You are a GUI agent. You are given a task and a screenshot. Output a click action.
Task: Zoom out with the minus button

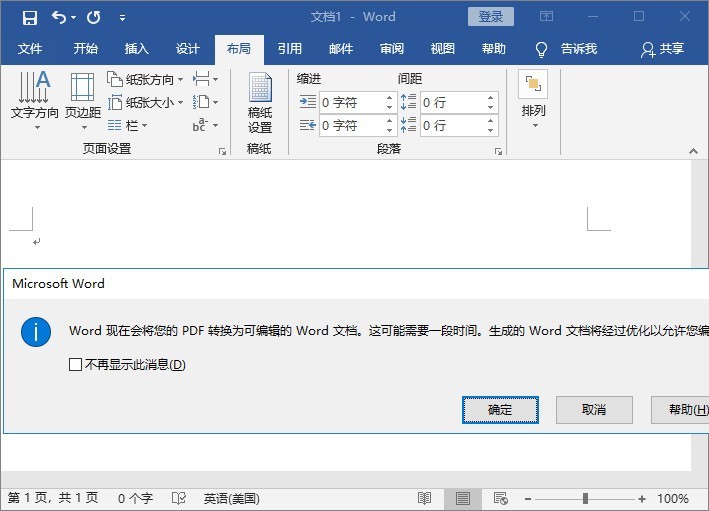(528, 499)
